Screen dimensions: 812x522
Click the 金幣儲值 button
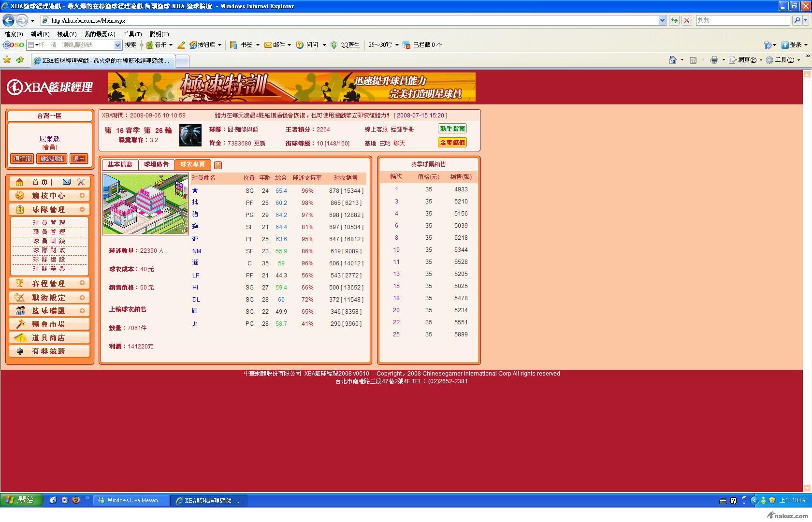pos(452,143)
